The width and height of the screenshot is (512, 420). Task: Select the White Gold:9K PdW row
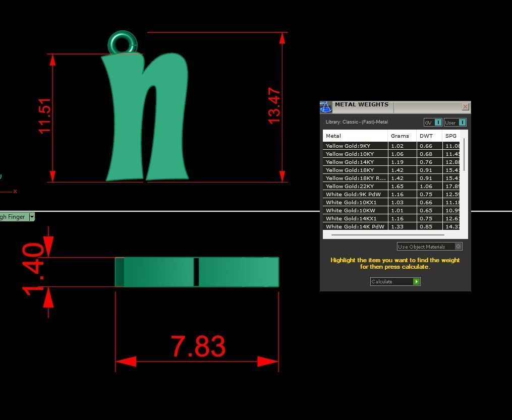click(391, 194)
